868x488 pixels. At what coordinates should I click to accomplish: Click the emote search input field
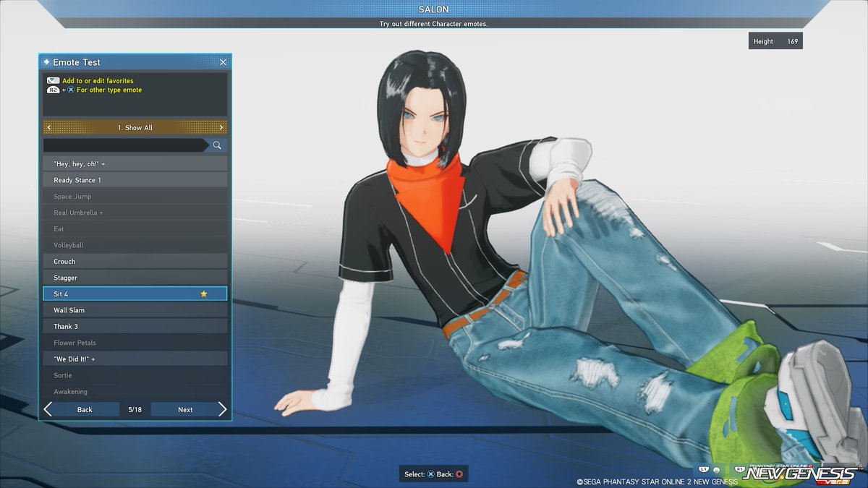126,145
